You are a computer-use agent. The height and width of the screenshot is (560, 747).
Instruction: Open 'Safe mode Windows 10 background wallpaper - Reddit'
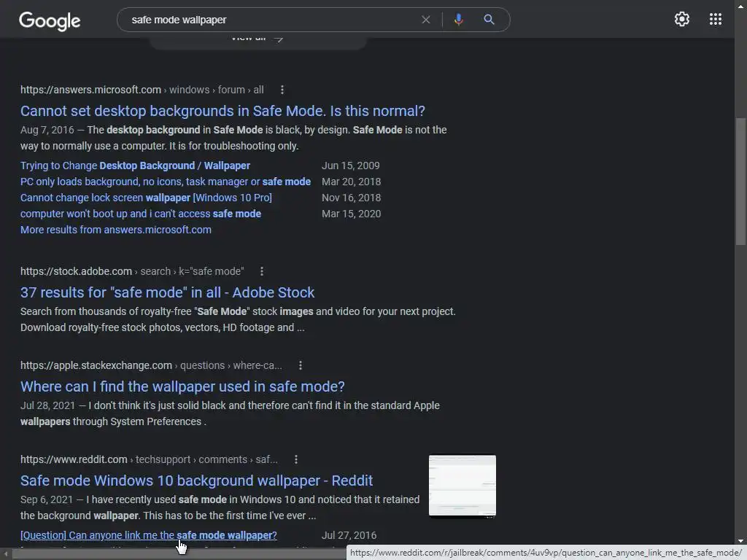196,481
